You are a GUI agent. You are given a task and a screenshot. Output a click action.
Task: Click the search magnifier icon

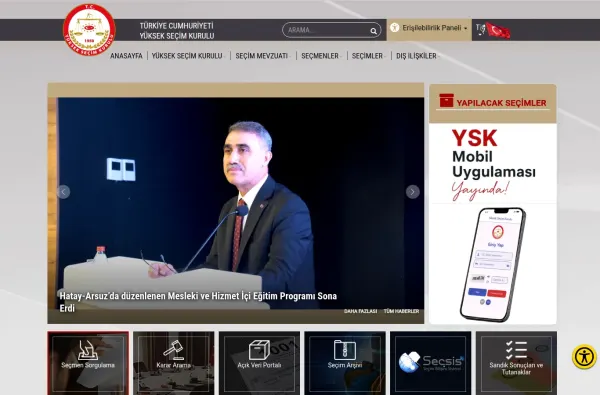point(373,31)
